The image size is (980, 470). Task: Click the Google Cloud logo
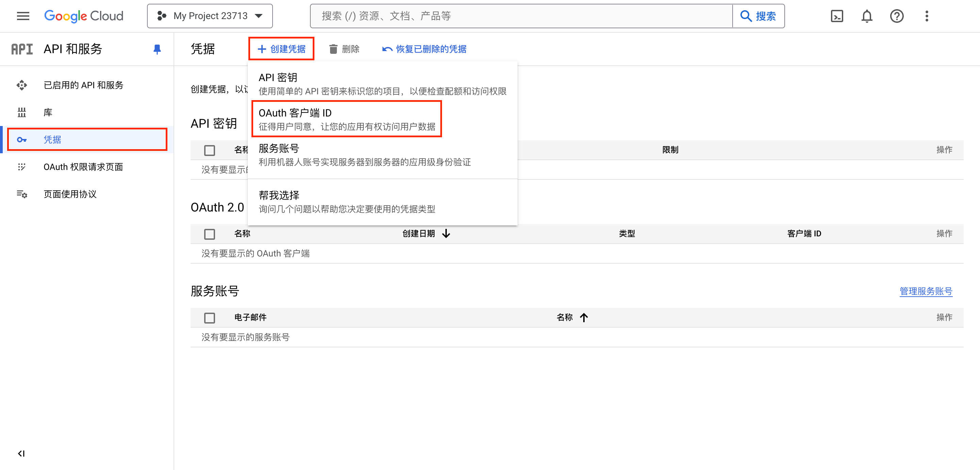click(x=84, y=16)
